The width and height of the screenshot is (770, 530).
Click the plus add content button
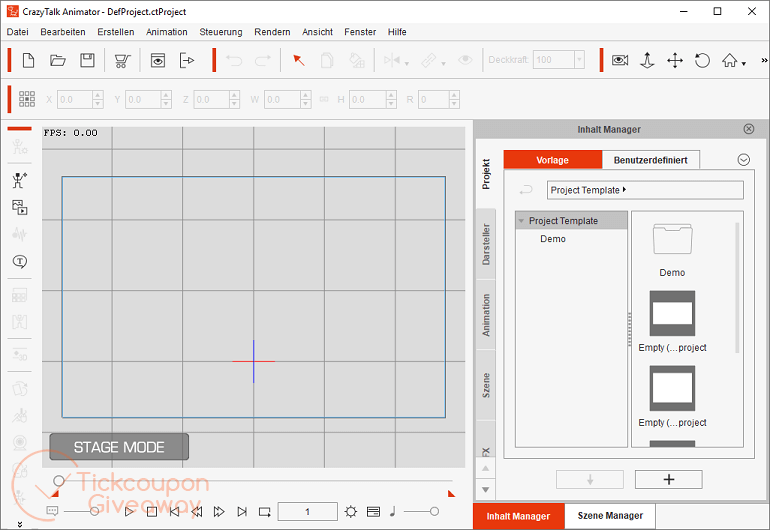pyautogui.click(x=668, y=479)
